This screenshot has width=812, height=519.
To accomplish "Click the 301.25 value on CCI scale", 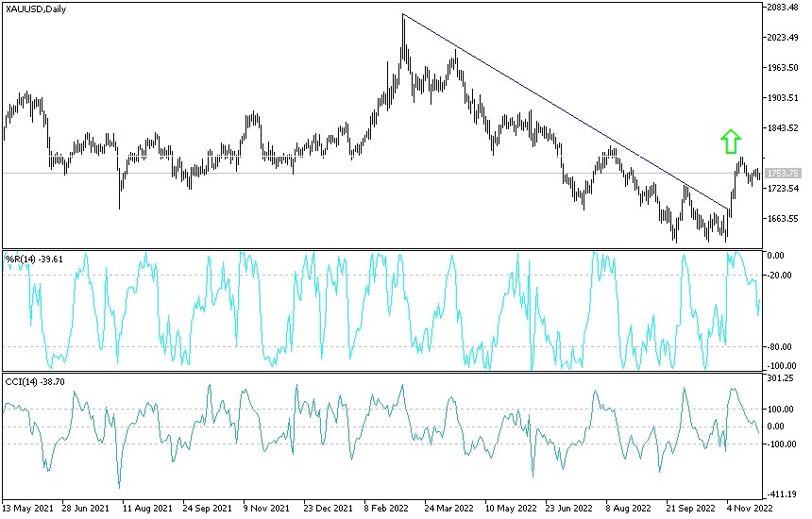I will coord(781,378).
